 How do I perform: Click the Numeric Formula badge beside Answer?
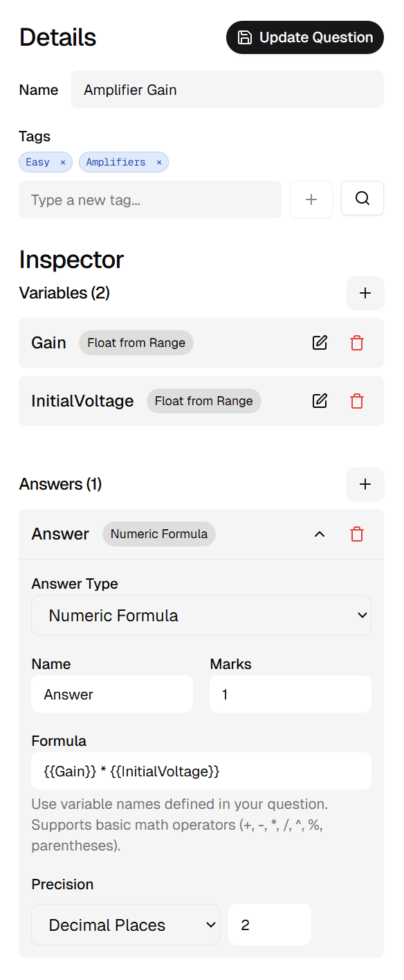[158, 534]
